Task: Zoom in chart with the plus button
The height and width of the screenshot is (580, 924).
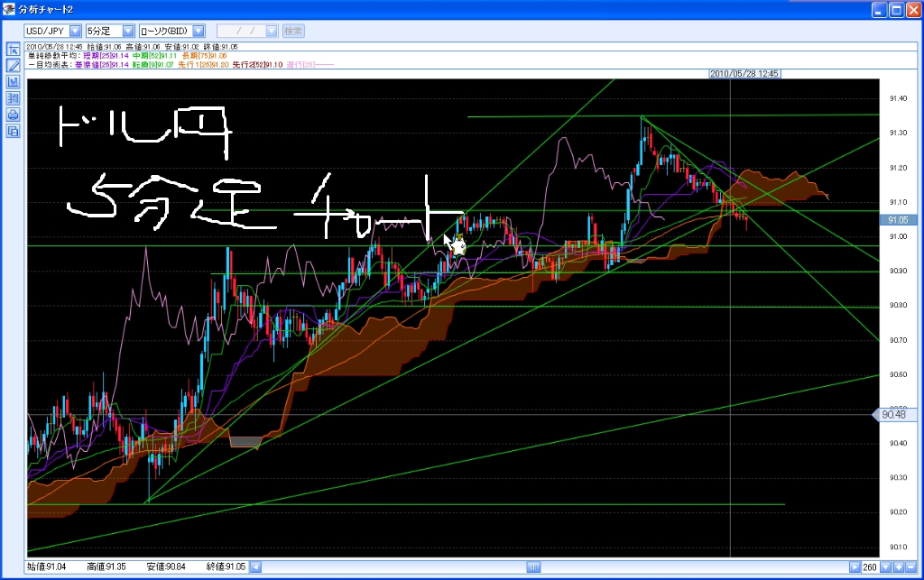Action: 899,567
